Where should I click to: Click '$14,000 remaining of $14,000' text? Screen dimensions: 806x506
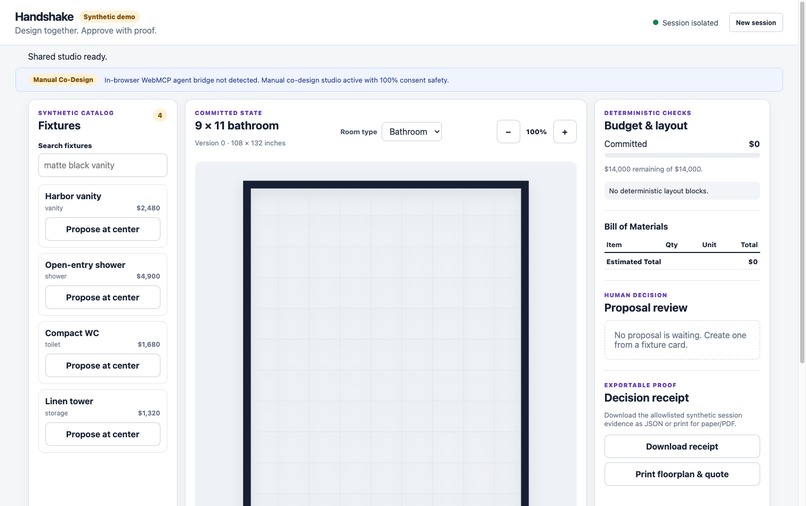coord(653,169)
